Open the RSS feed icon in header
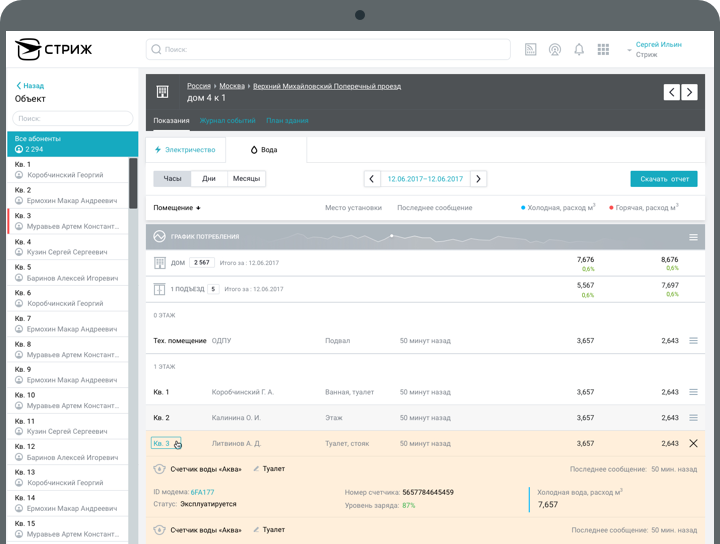This screenshot has width=720, height=544. tap(530, 49)
